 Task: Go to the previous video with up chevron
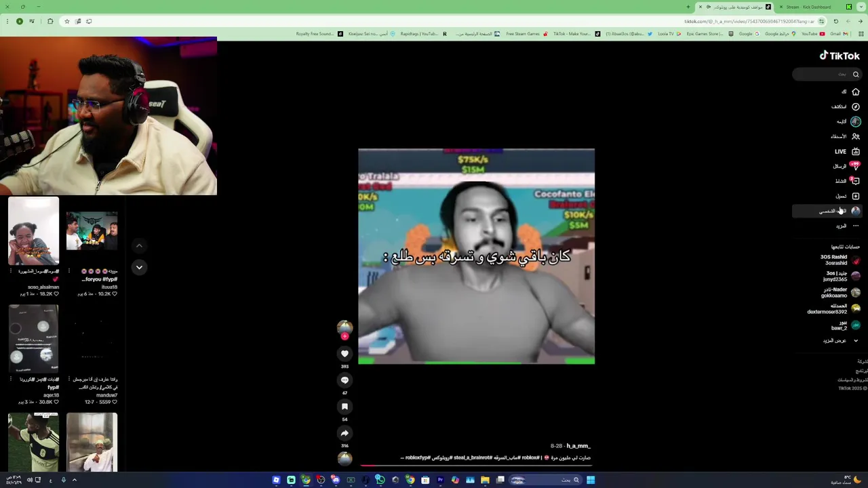pos(139,245)
